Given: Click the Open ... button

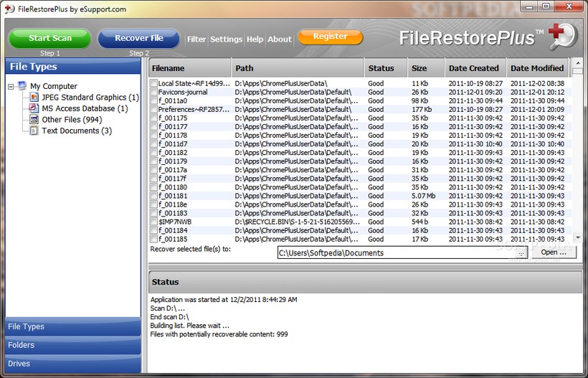Looking at the screenshot, I should (554, 252).
